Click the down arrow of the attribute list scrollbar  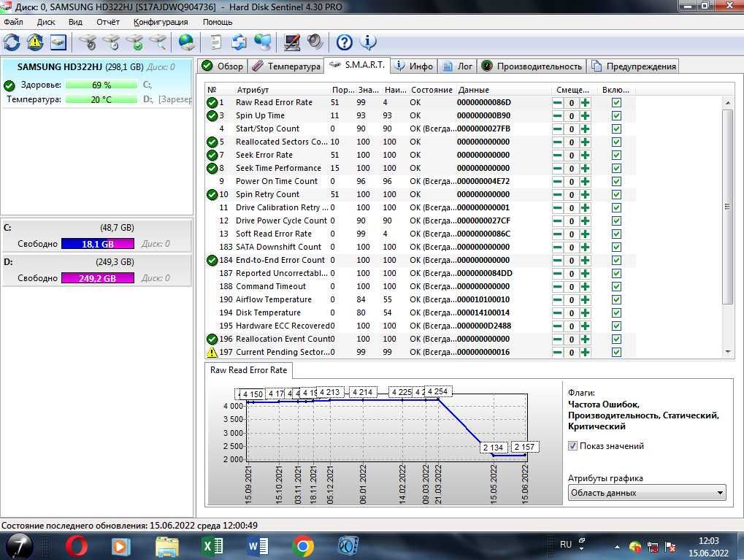click(728, 352)
